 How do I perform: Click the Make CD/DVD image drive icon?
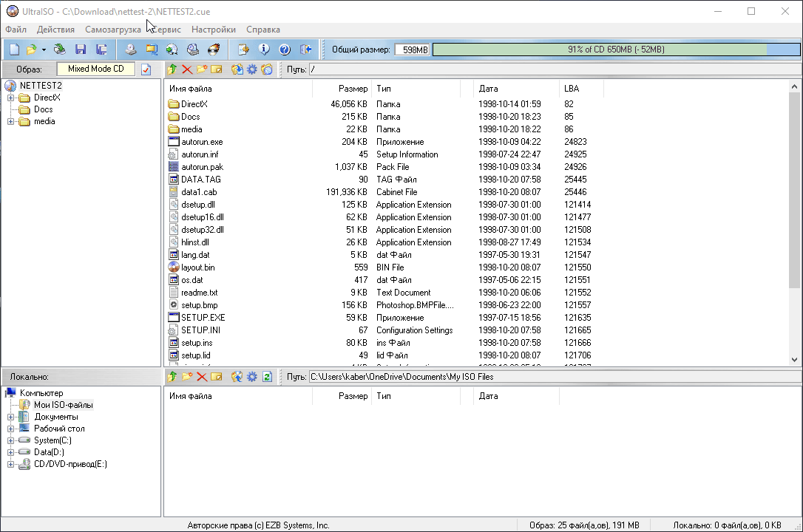point(131,50)
